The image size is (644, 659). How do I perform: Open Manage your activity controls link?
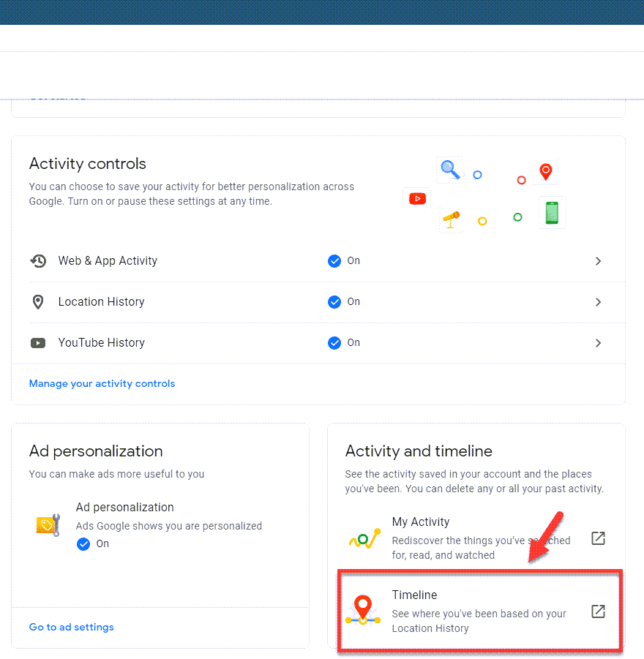click(102, 384)
